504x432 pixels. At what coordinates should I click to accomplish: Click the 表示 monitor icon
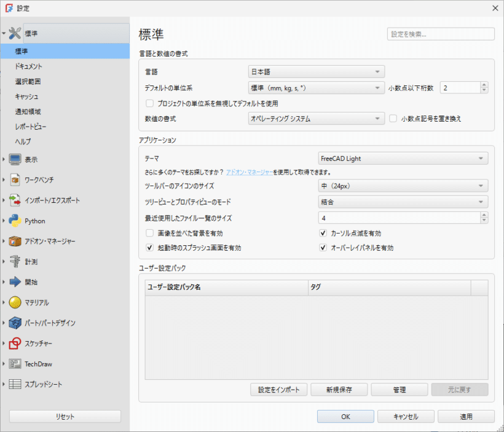[x=15, y=159]
